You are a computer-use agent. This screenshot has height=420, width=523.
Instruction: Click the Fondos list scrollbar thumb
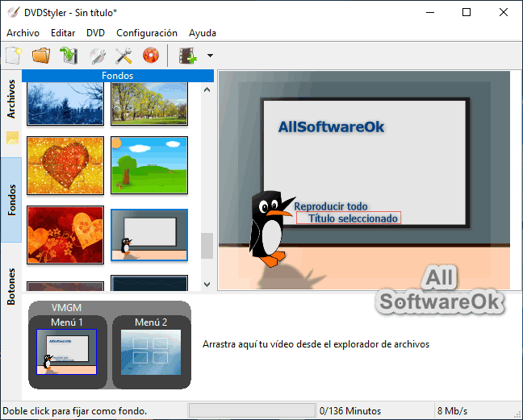click(207, 246)
